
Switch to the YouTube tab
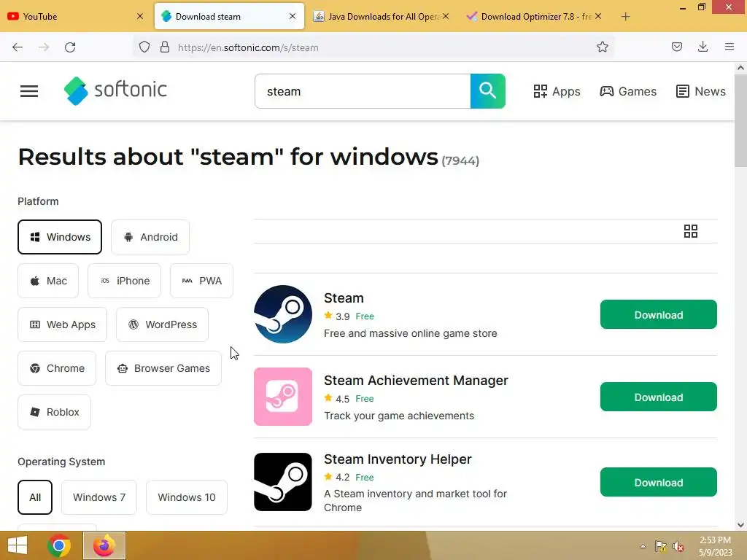tap(75, 16)
